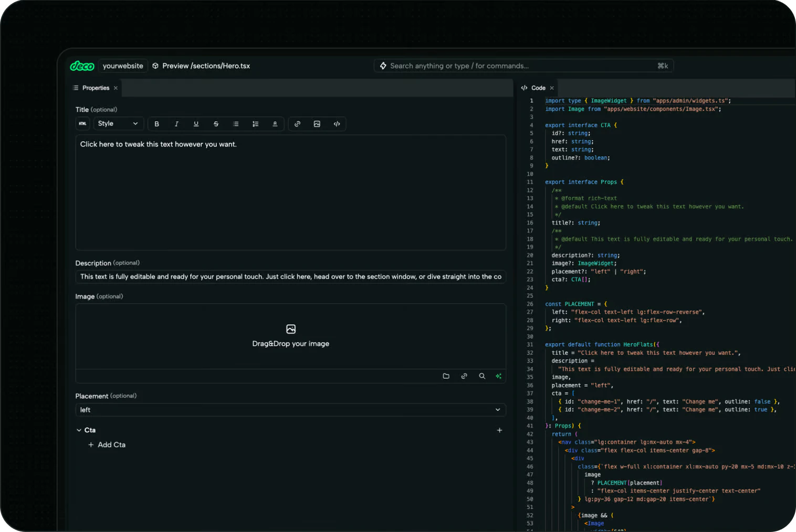Insert image via Title toolbar image icon
The height and width of the screenshot is (532, 796).
[x=317, y=124]
